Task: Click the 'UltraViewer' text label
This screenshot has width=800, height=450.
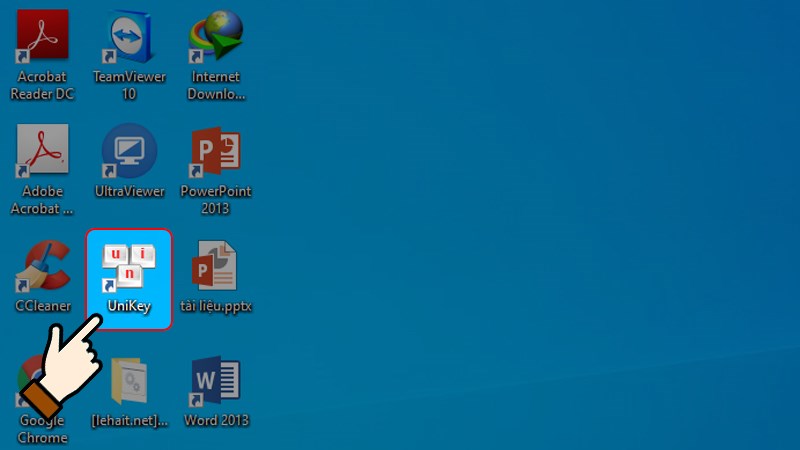Action: pos(128,191)
